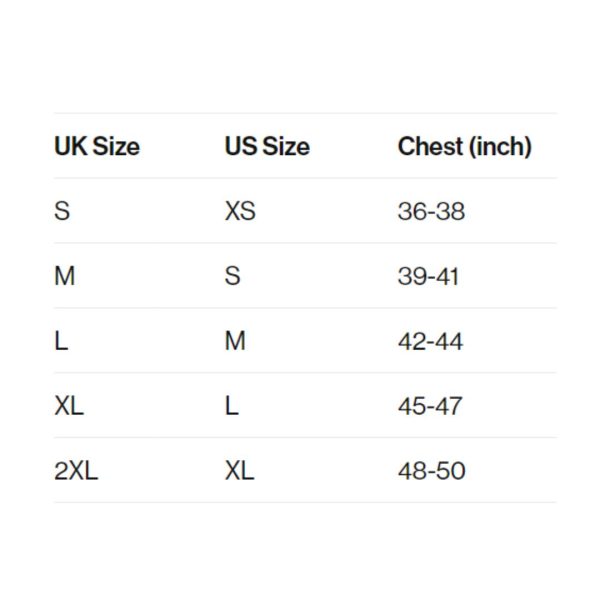This screenshot has height=600, width=600.
Task: Select US size M cell
Action: point(235,341)
